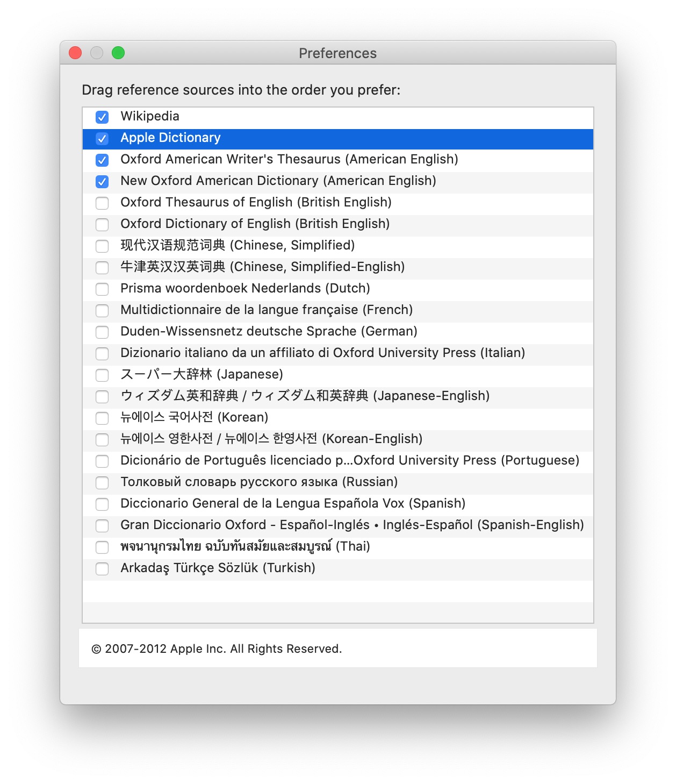The height and width of the screenshot is (784, 676).
Task: Zoom the Preferences window with green button
Action: [118, 53]
